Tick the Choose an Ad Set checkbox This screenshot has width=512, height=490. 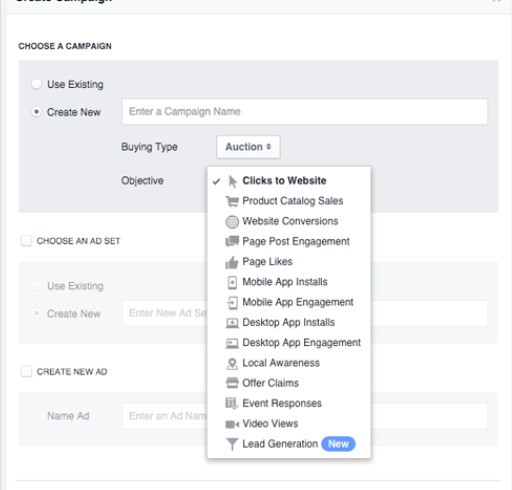[26, 241]
